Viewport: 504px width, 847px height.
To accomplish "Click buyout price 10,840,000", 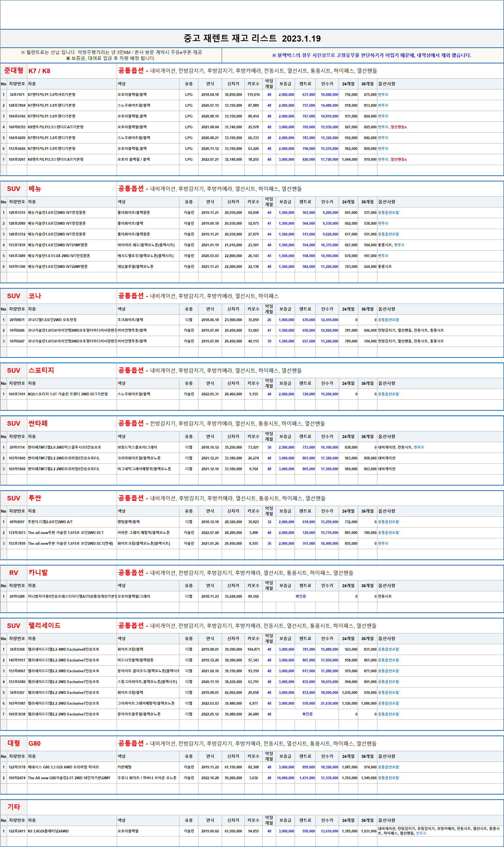I will [x=329, y=95].
